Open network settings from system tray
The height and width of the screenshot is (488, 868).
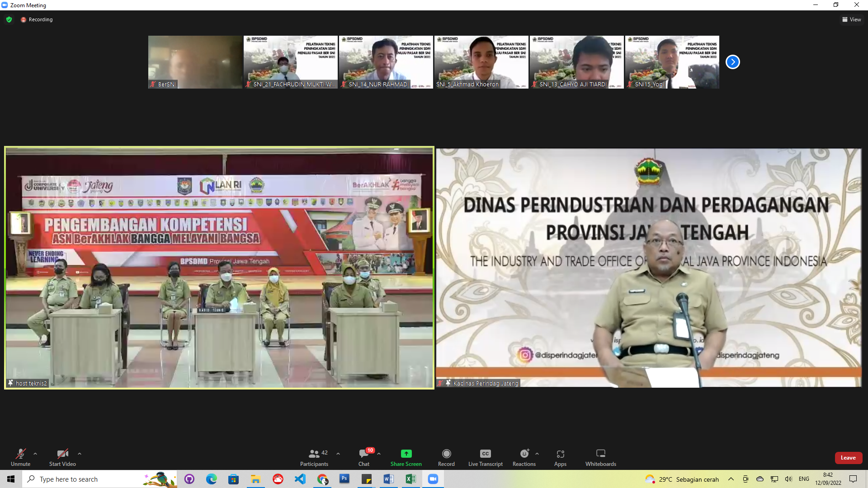774,479
